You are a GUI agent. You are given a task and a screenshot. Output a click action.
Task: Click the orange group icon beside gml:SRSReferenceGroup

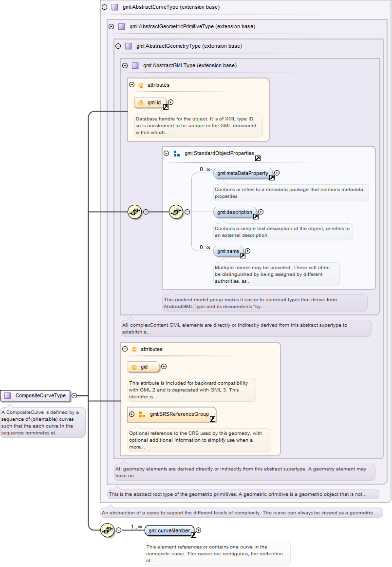[142, 414]
